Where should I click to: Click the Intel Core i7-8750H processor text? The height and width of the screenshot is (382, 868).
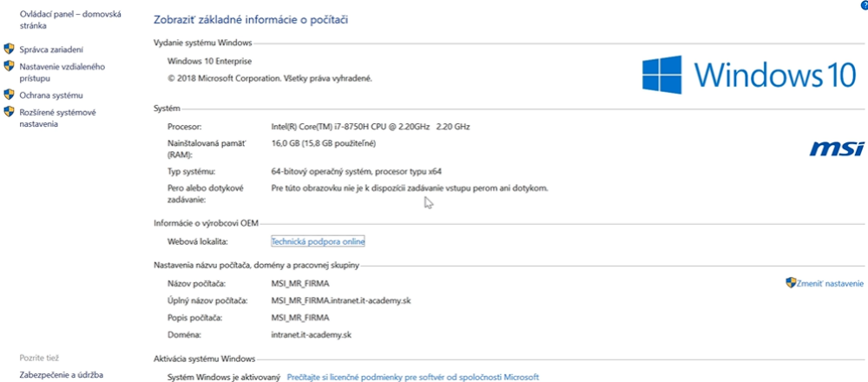[371, 127]
